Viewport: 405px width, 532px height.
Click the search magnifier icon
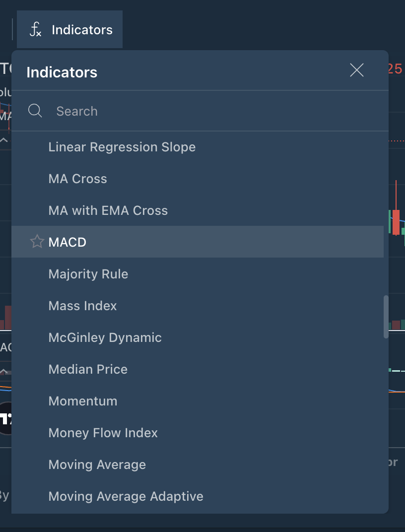[35, 111]
